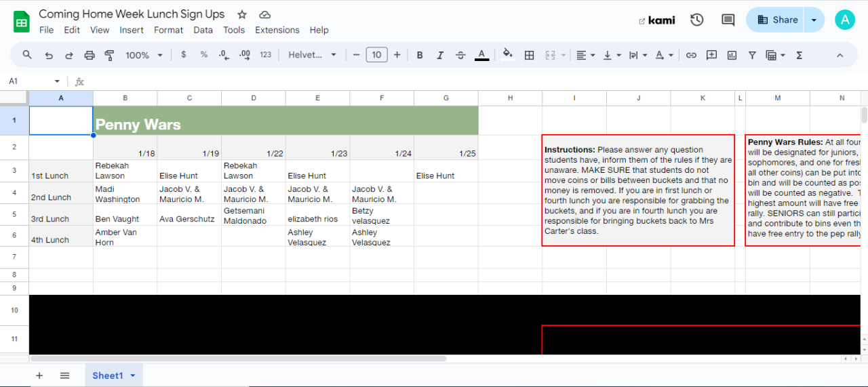Image resolution: width=868 pixels, height=387 pixels.
Task: Select the Sheet1 tab
Action: coord(114,375)
